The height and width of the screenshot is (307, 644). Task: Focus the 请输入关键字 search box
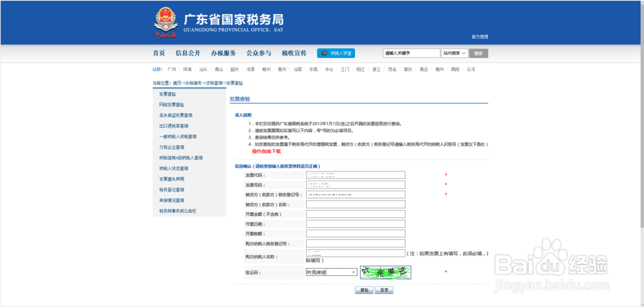(412, 53)
